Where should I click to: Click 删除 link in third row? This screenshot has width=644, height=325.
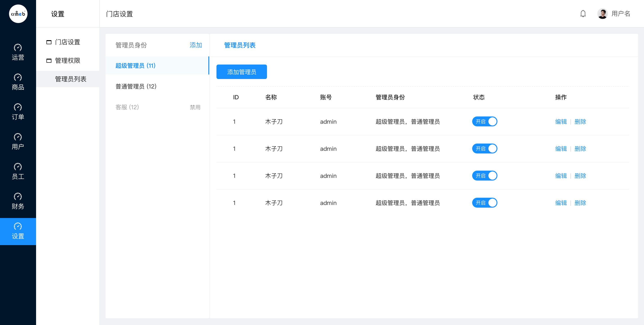pyautogui.click(x=580, y=176)
